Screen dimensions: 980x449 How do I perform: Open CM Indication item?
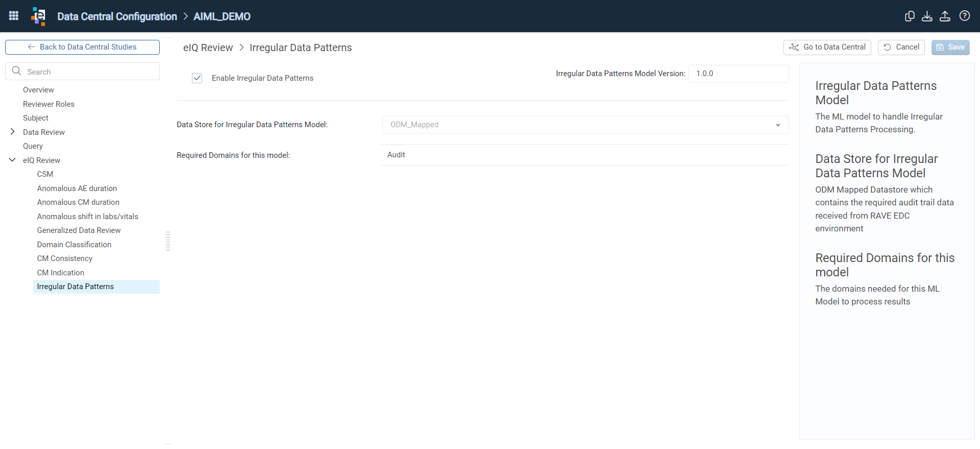point(61,273)
